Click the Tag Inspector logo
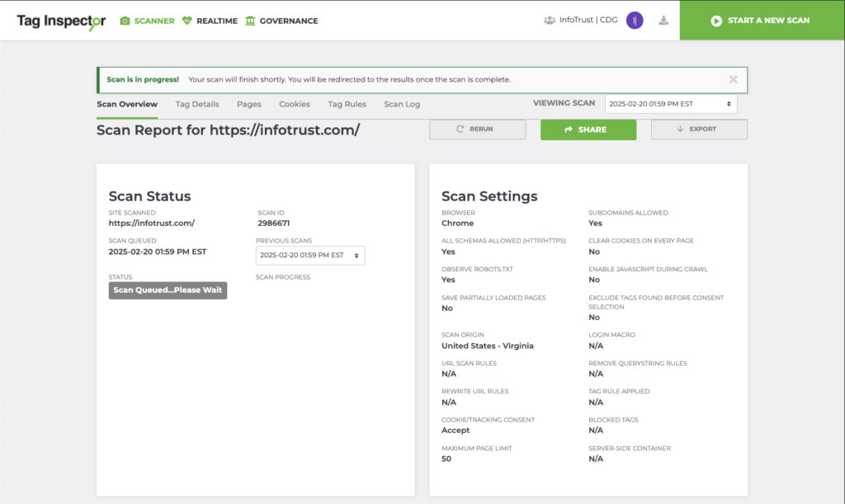This screenshot has height=504, width=845. coord(61,21)
